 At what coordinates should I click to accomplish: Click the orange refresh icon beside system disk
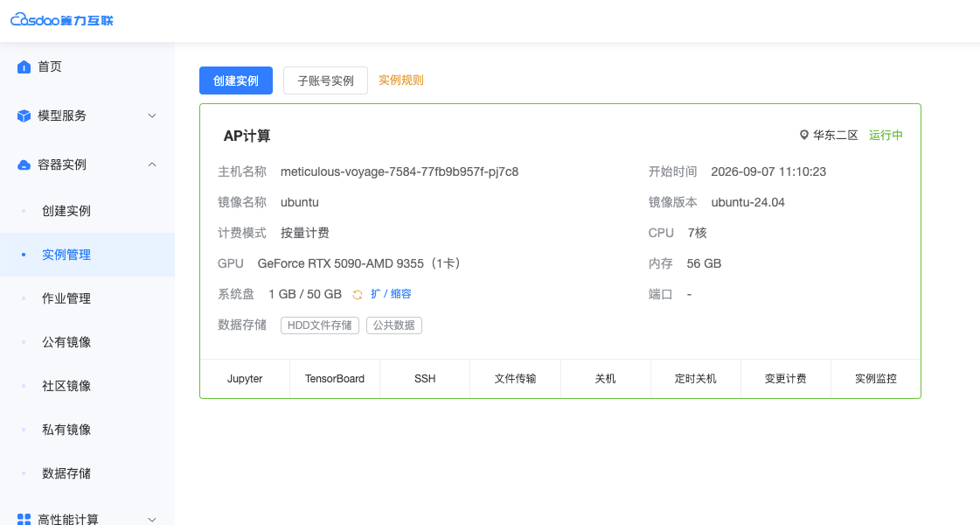358,295
